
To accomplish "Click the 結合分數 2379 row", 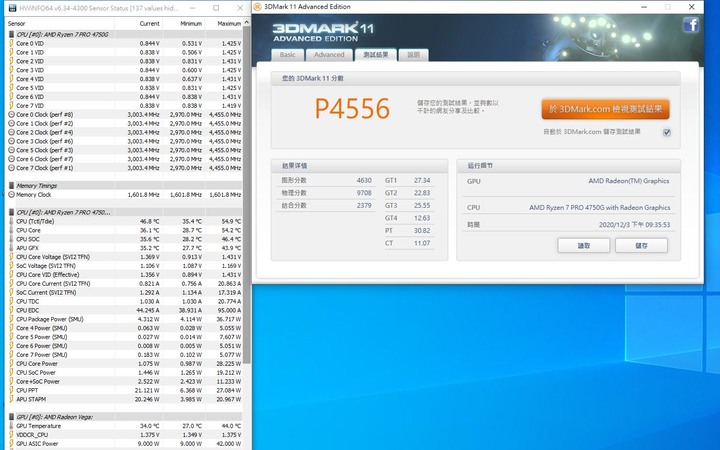I will coord(326,205).
